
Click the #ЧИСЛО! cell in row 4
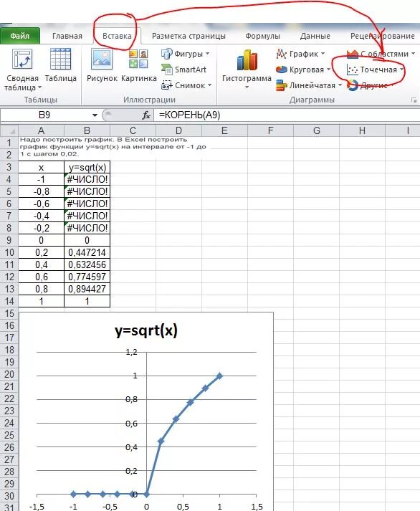pyautogui.click(x=87, y=179)
